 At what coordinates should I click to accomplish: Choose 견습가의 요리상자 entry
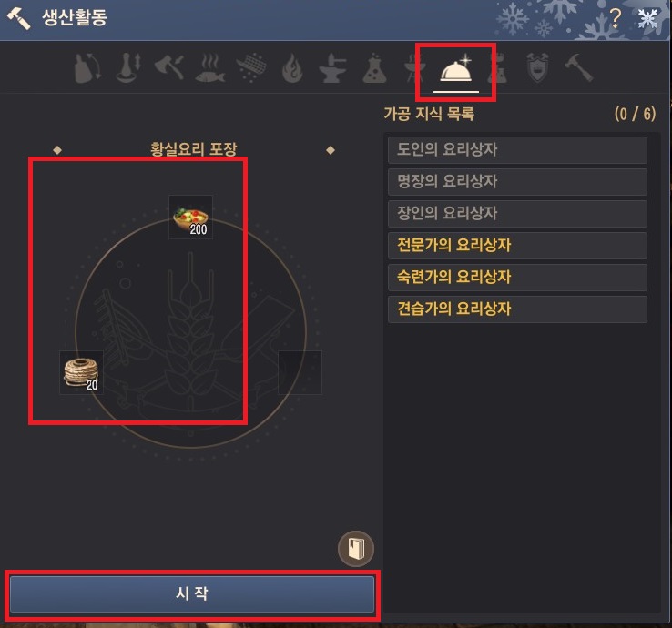(x=517, y=309)
